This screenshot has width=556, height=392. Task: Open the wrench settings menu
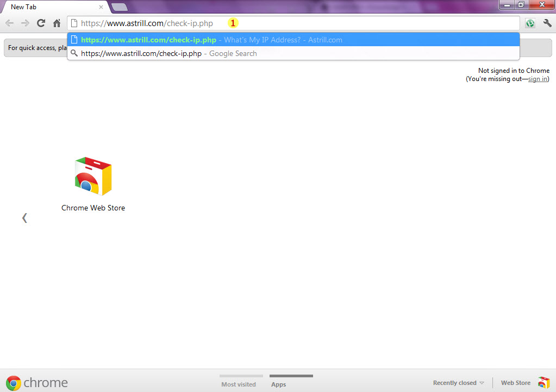(x=547, y=23)
